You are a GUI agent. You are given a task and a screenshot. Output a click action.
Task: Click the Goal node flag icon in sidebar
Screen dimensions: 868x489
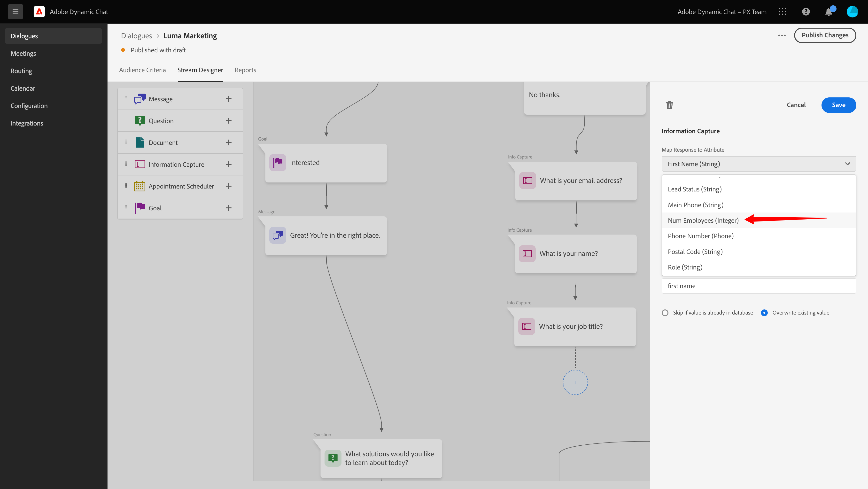pos(139,207)
